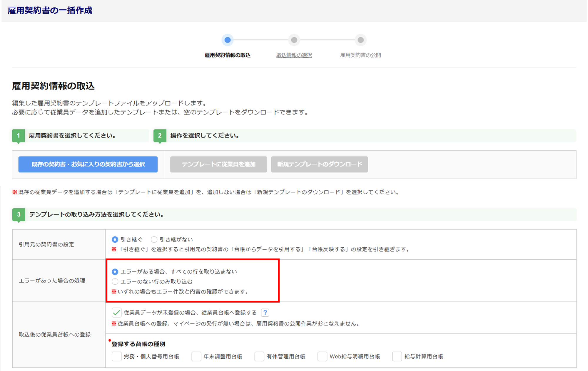The image size is (588, 371).
Task: Click the first step indicator circle
Action: pos(227,40)
